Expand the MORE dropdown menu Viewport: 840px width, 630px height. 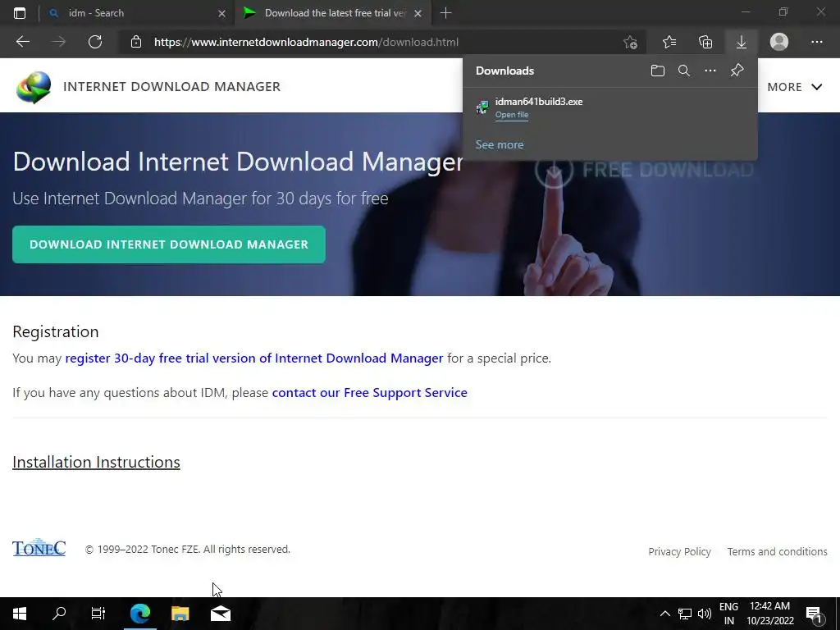tap(794, 87)
